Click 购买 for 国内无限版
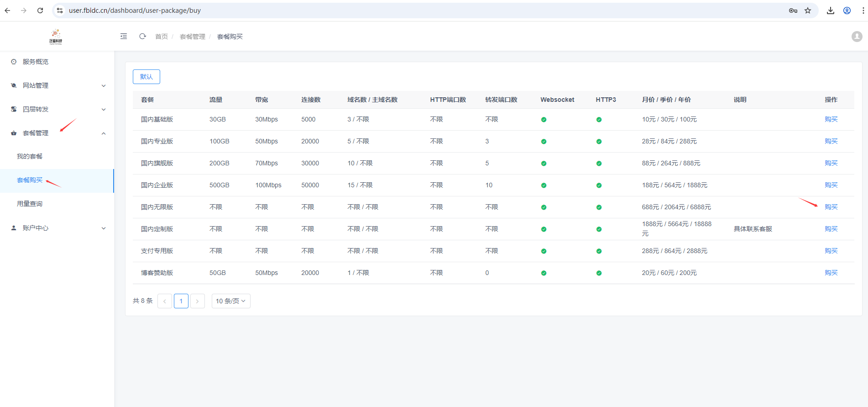 831,207
